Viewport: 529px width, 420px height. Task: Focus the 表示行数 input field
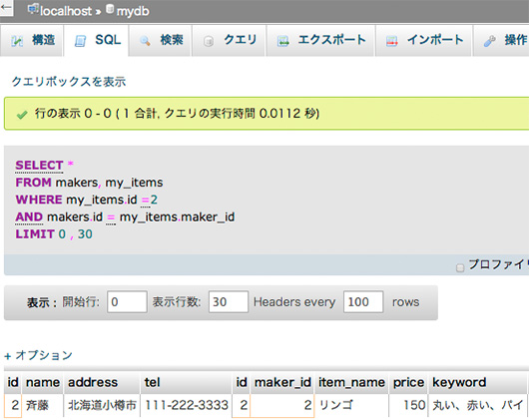tap(229, 301)
